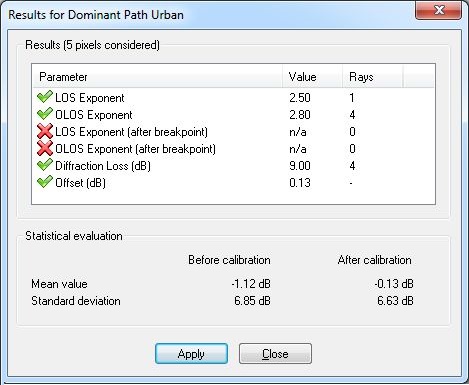This screenshot has width=469, height=385.
Task: Click the green check icon beside Diffraction Loss
Action: (x=45, y=165)
